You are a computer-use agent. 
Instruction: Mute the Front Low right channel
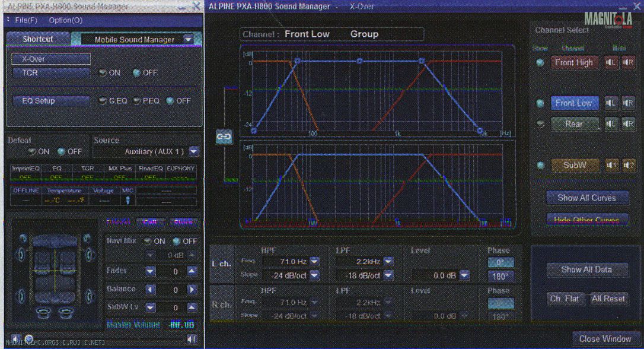[629, 103]
